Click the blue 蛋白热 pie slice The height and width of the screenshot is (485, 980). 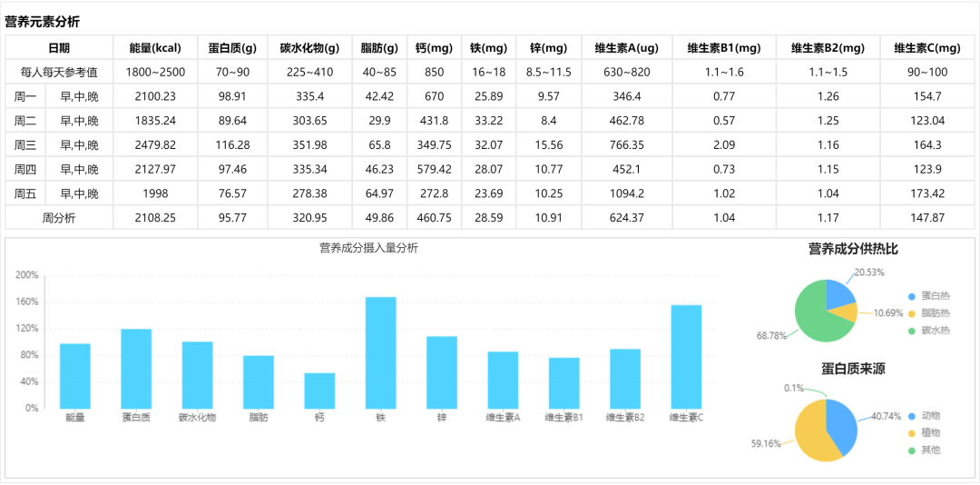click(x=838, y=295)
